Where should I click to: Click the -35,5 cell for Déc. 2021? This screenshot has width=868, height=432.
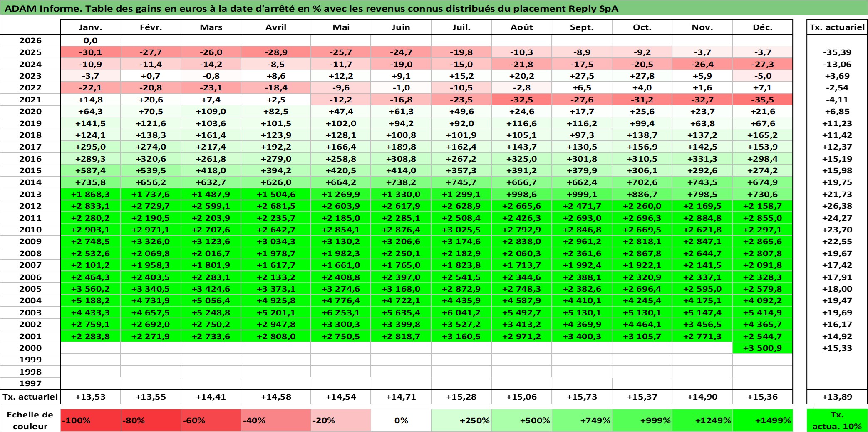tap(762, 100)
